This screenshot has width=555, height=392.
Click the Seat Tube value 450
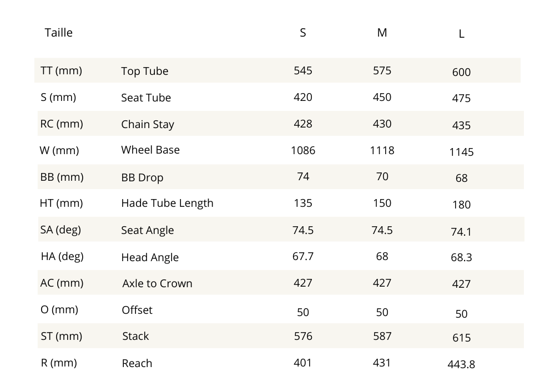tap(382, 97)
